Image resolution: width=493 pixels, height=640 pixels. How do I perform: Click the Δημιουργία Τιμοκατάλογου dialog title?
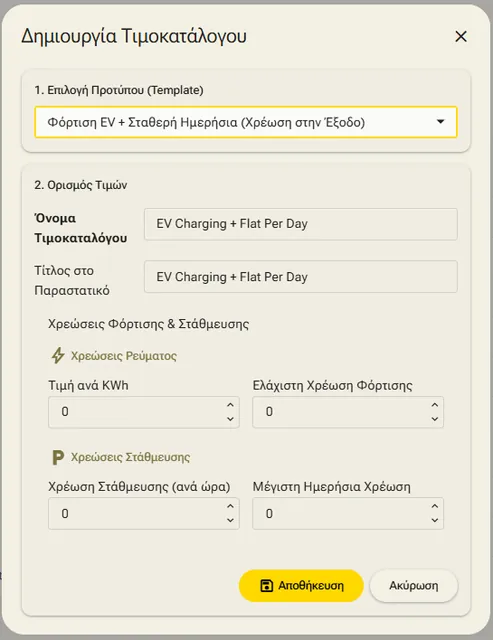pyautogui.click(x=134, y=36)
